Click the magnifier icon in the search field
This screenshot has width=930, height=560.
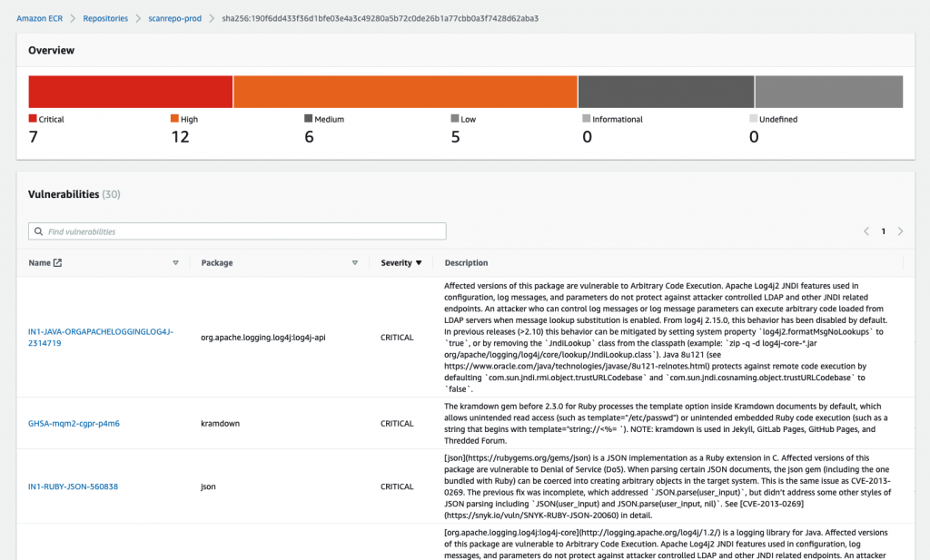37,231
